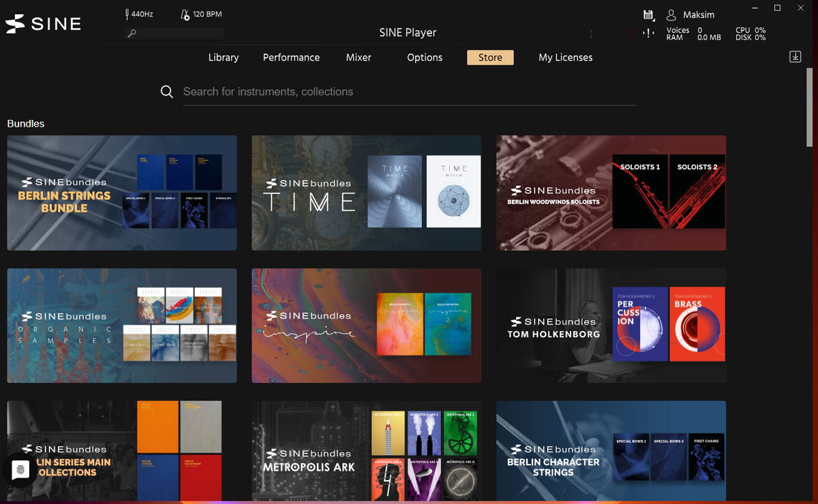
Task: Click the SINE logo
Action: (x=43, y=24)
